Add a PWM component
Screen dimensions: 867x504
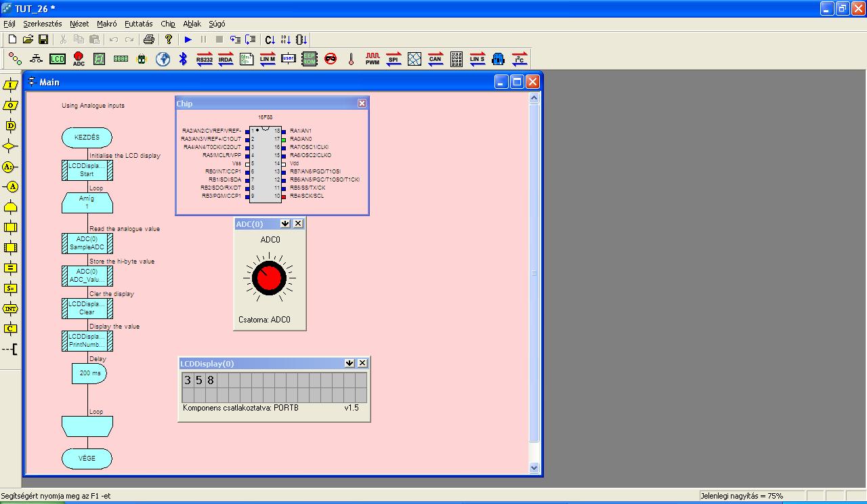[x=373, y=59]
